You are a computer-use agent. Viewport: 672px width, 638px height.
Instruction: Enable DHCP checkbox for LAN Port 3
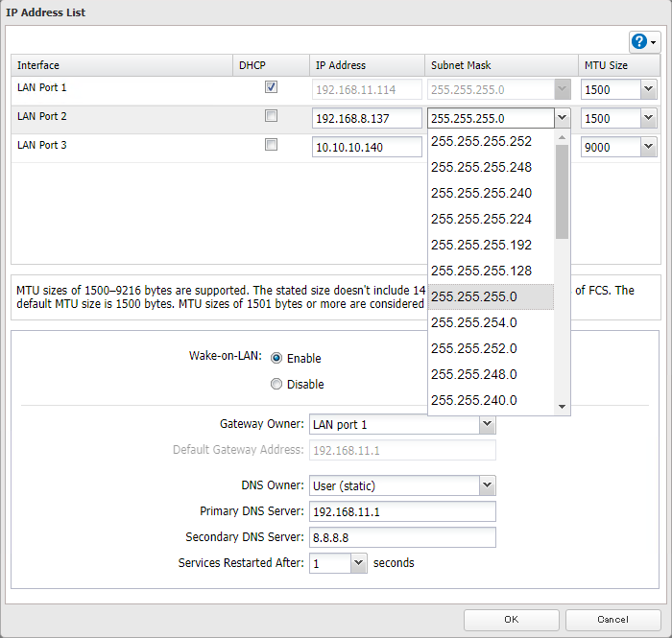[x=272, y=145]
